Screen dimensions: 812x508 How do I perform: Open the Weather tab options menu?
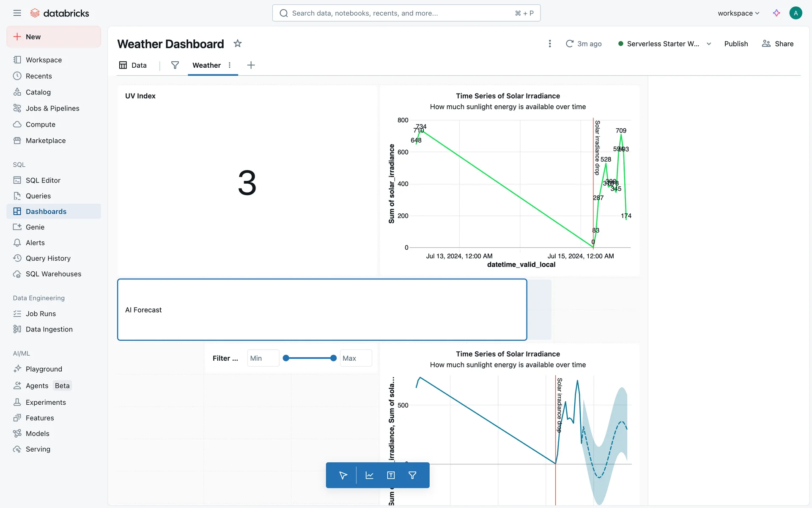(230, 65)
